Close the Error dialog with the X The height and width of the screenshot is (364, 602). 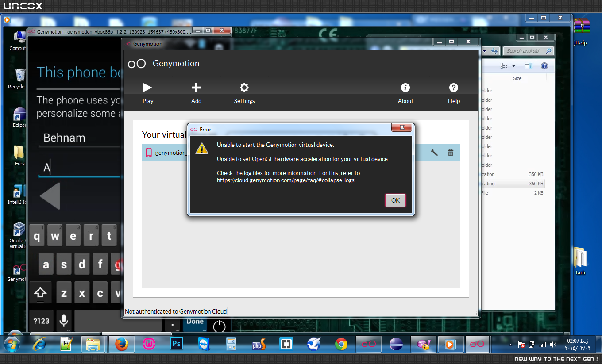point(402,128)
